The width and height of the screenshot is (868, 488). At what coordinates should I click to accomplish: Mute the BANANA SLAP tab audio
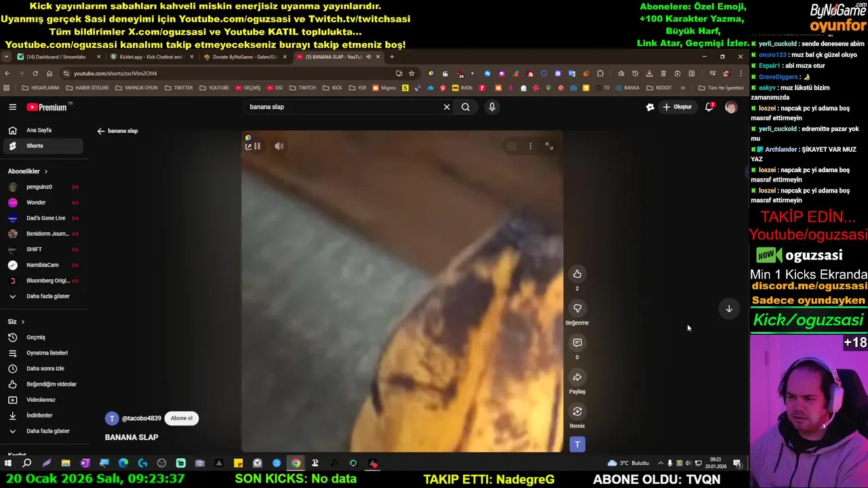coord(368,57)
